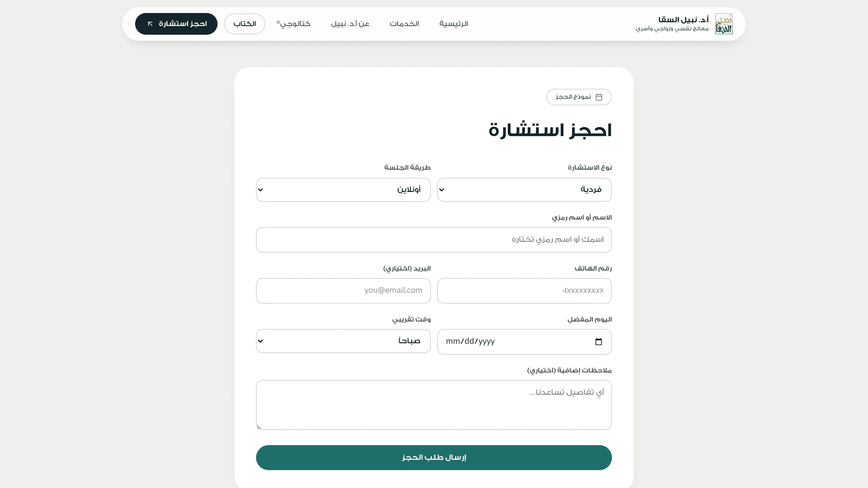
Task: Click أ.د. نبيل السقا site title
Action: (x=683, y=19)
